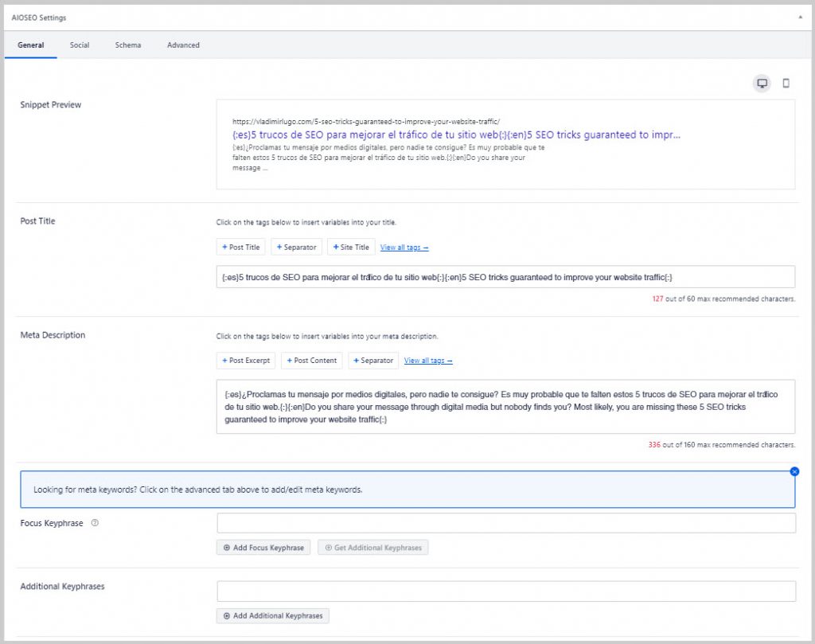
Task: Click the Add Focus Keyphrase button
Action: pyautogui.click(x=263, y=548)
